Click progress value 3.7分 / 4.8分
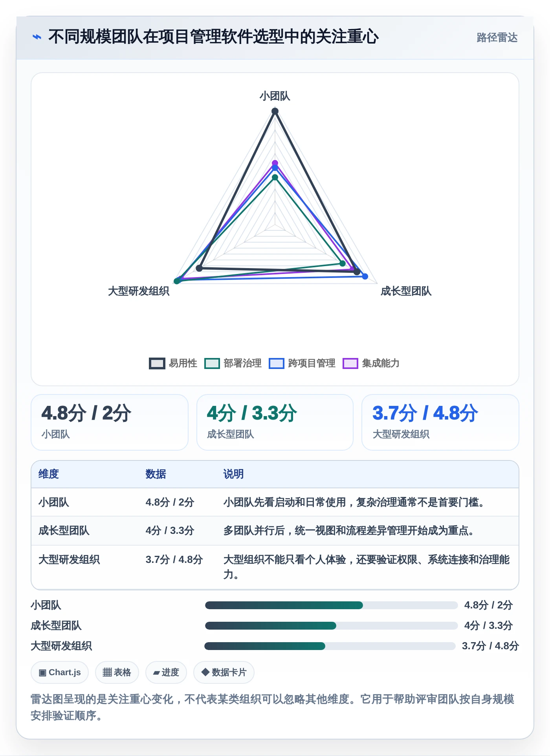550x756 pixels. click(x=491, y=646)
